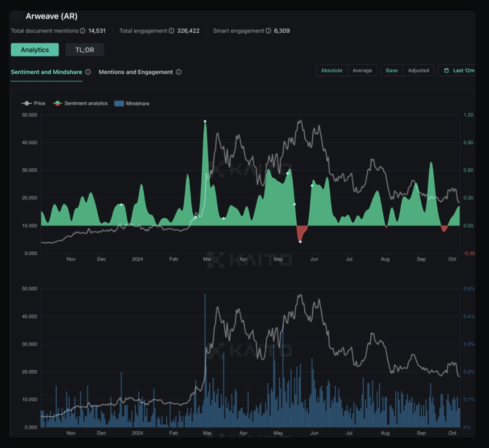Screen dimensions: 489x448
Task: Show info for Sentiment and Mindshare
Action: coord(88,72)
